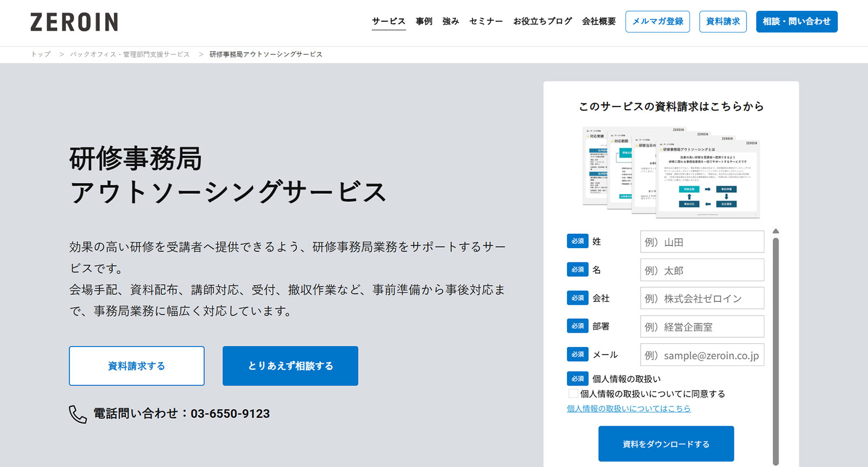Click the document preview thumbnail
This screenshot has height=467, width=868.
pyautogui.click(x=671, y=172)
